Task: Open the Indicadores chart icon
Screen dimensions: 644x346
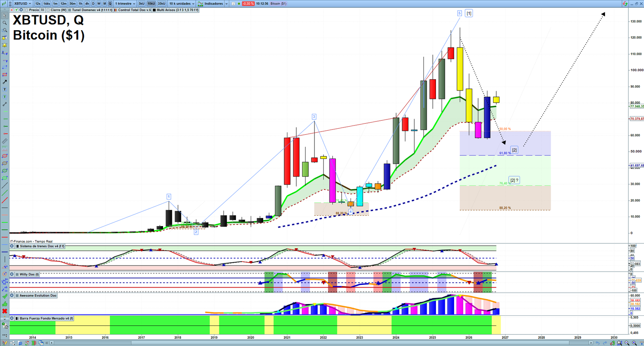Action: (200, 4)
